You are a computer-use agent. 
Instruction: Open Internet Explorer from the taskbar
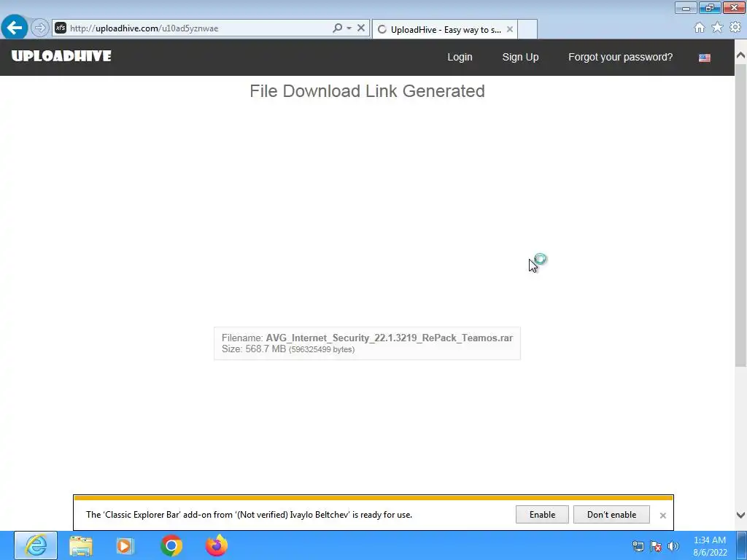click(36, 545)
